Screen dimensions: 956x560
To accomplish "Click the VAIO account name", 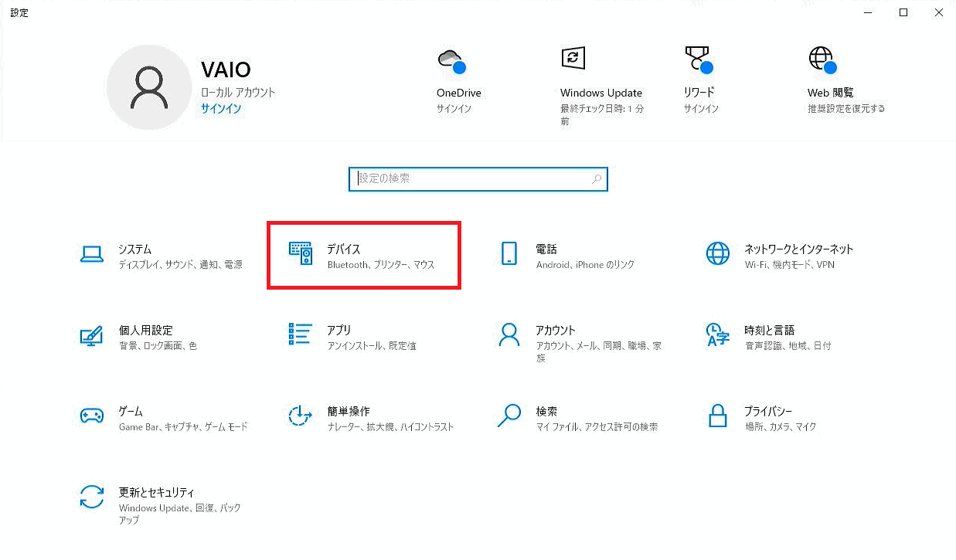I will click(226, 70).
